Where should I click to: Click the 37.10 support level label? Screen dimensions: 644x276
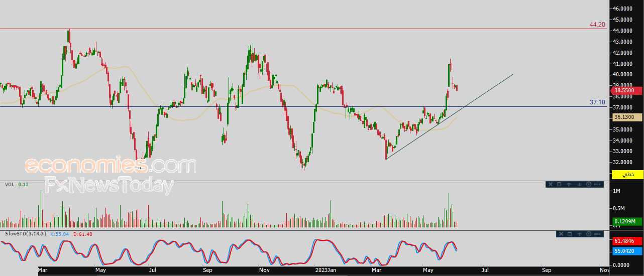pyautogui.click(x=597, y=102)
